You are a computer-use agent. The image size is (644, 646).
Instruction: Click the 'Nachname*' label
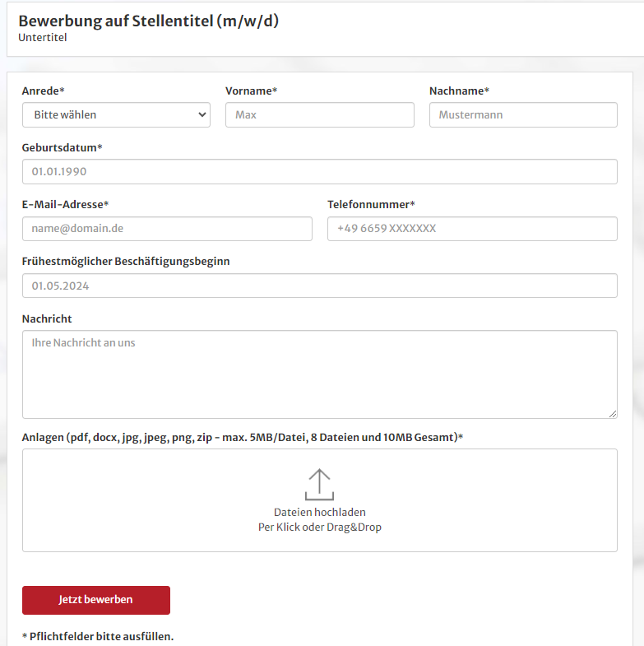[459, 91]
